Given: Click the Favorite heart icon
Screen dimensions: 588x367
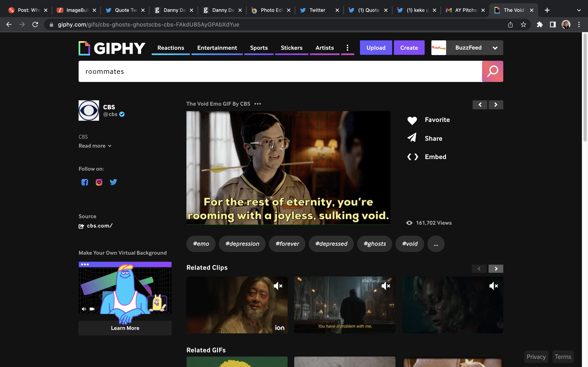Looking at the screenshot, I should (x=412, y=120).
